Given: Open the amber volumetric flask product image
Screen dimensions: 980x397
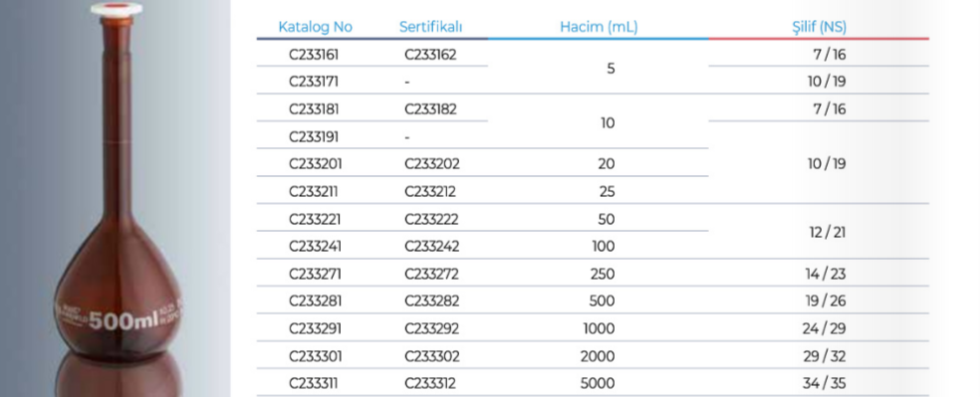Looking at the screenshot, I should [x=117, y=199].
